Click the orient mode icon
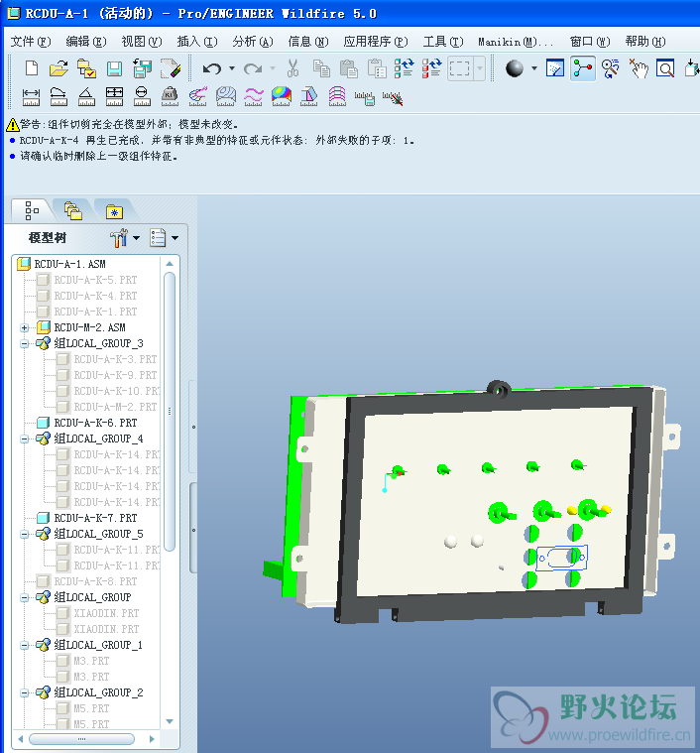700x753 pixels. click(611, 68)
